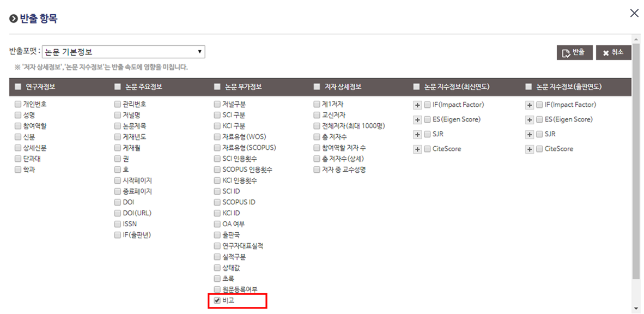This screenshot has height=314, width=644.
Task: Close the 반출 항목 dialog with X
Action: coord(634,14)
